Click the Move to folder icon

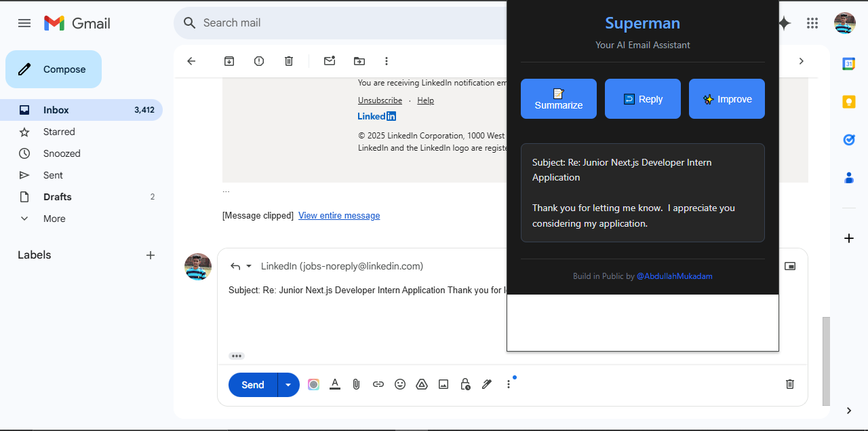tap(359, 61)
